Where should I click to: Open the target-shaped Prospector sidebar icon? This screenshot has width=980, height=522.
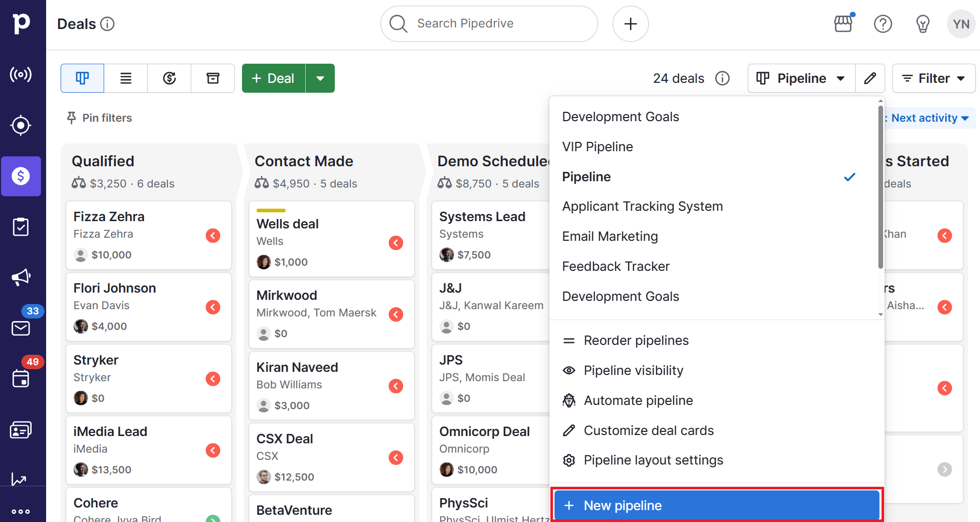coord(21,125)
